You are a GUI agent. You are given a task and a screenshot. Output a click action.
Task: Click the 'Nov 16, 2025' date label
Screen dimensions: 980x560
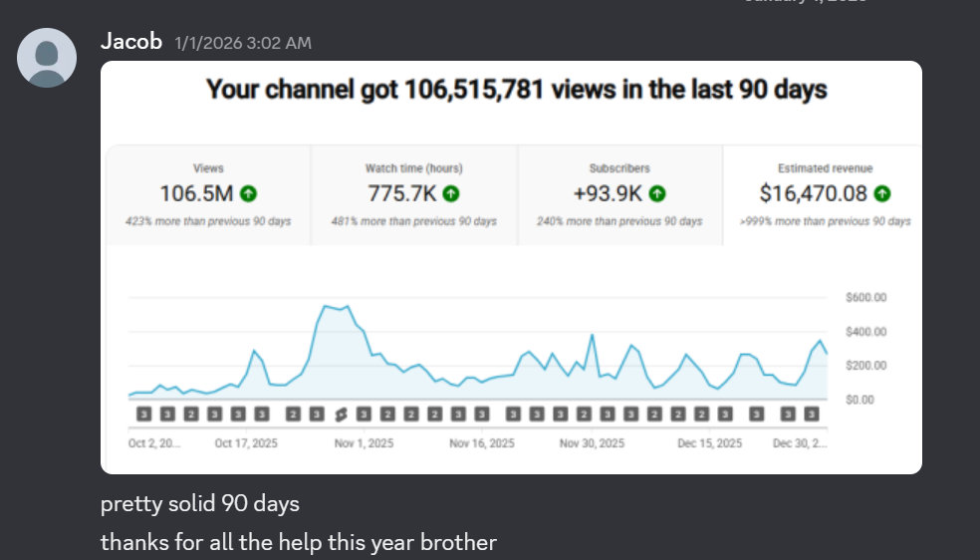point(482,443)
